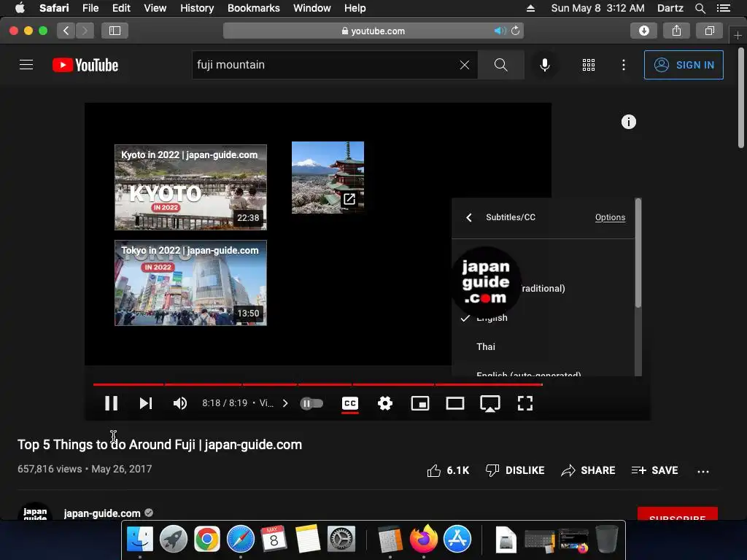Mute the tab audio in address bar
The height and width of the screenshot is (560, 747).
point(500,31)
